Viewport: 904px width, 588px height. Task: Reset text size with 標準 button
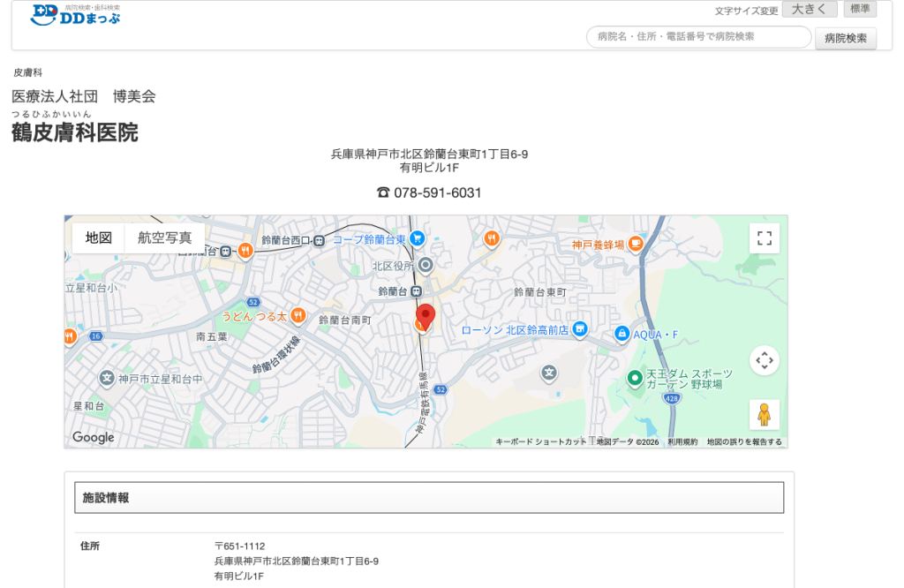[x=860, y=9]
